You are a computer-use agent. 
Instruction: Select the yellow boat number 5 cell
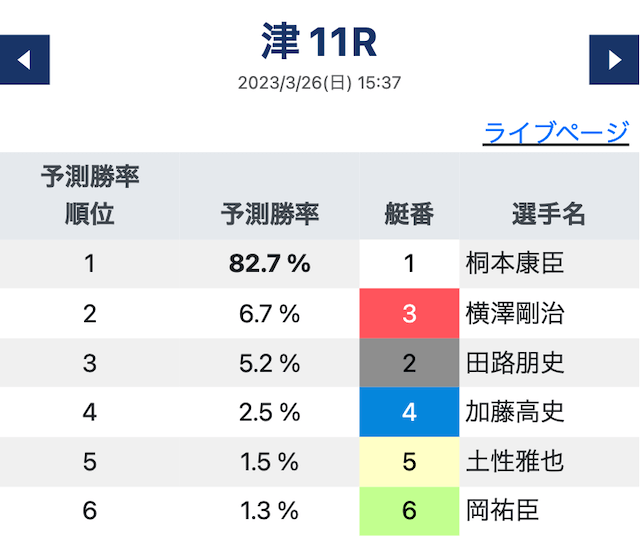pyautogui.click(x=409, y=462)
